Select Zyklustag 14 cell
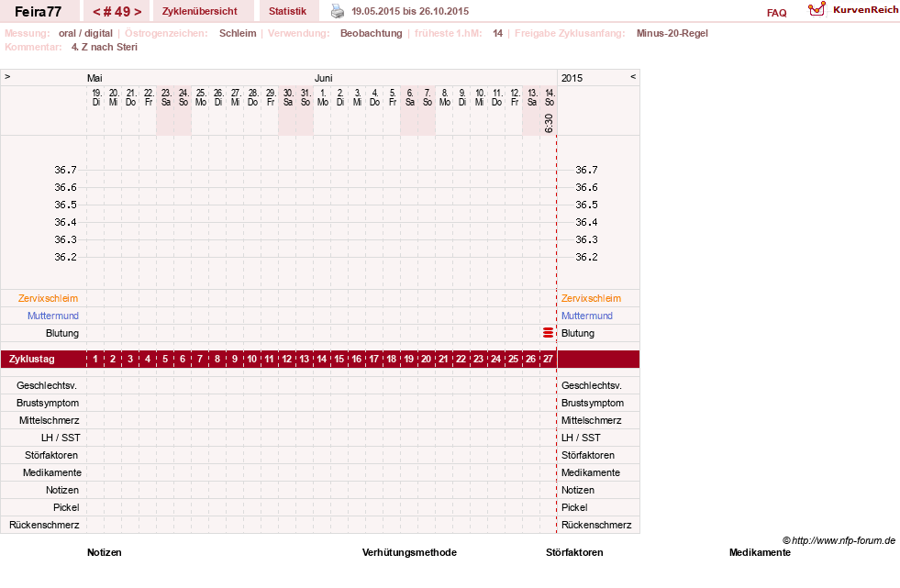The width and height of the screenshot is (900, 588). pyautogui.click(x=321, y=359)
